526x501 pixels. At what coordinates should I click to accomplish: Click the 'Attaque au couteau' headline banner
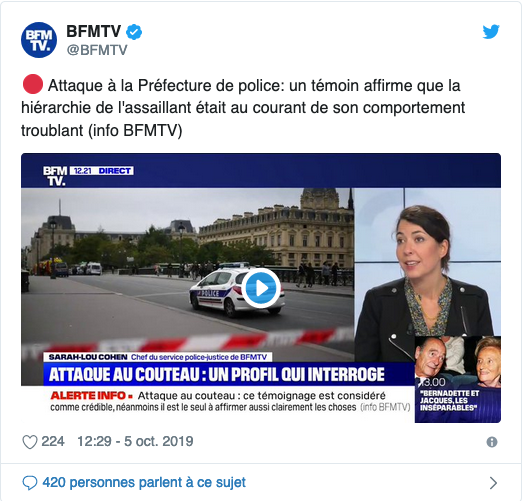[x=216, y=374]
